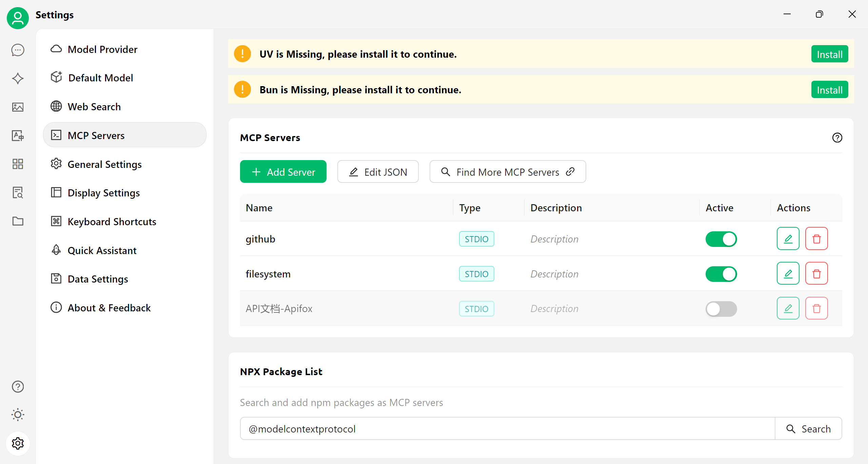Screen dimensions: 868x464
Task: Open Model Provider settings
Action: pos(102,50)
